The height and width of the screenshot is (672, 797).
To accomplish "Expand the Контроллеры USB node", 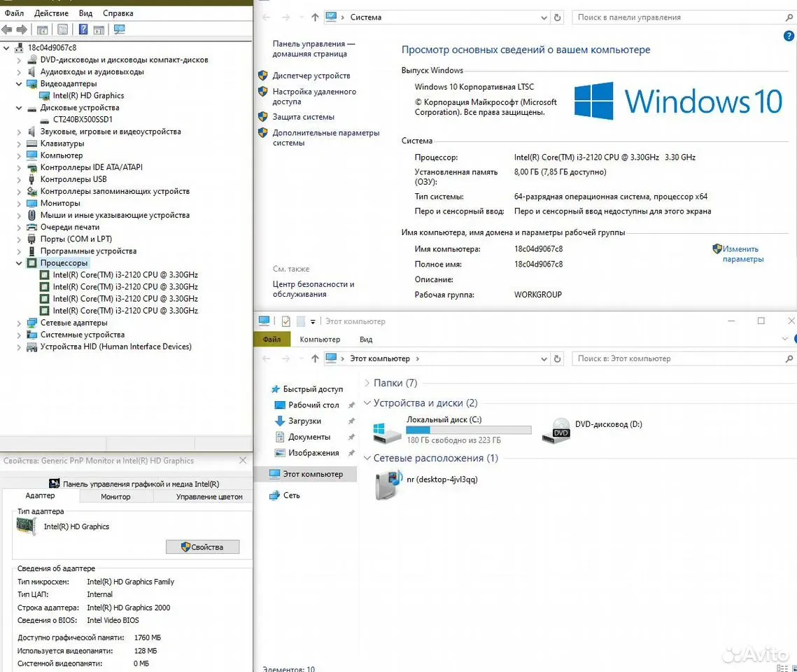I will 19,179.
